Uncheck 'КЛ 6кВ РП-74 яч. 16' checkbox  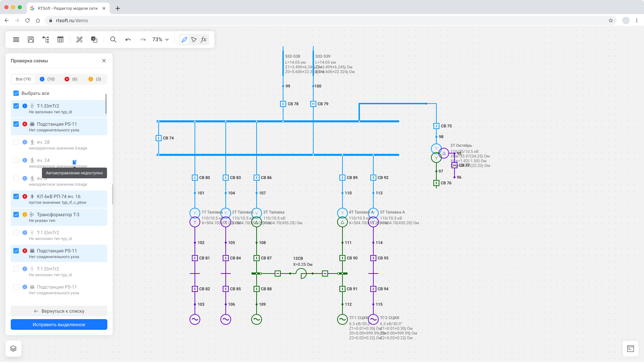pyautogui.click(x=16, y=196)
